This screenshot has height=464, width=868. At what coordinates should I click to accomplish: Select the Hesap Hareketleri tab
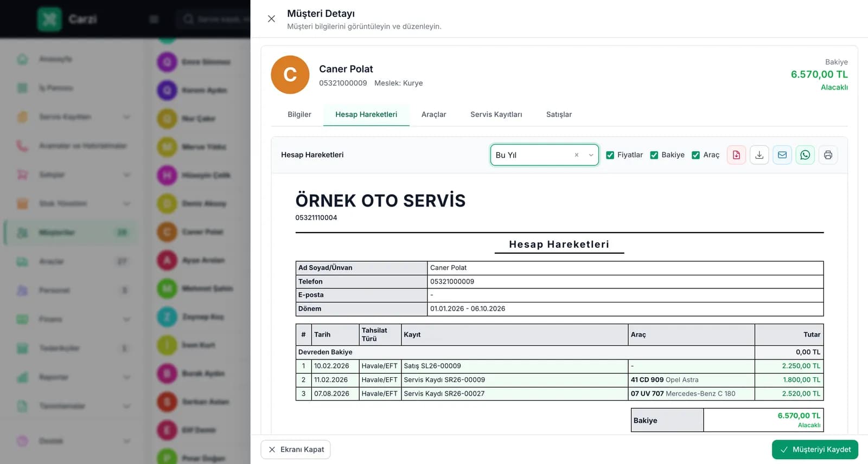366,114
